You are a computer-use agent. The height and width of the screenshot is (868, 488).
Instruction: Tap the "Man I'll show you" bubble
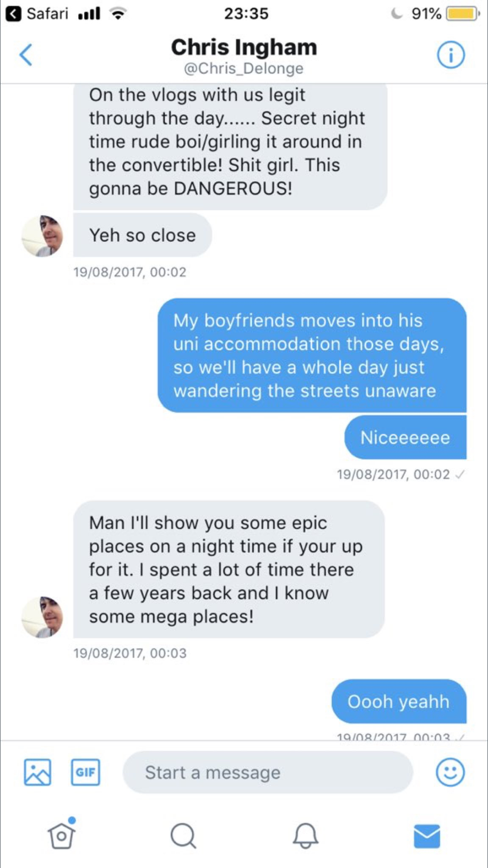tap(229, 569)
